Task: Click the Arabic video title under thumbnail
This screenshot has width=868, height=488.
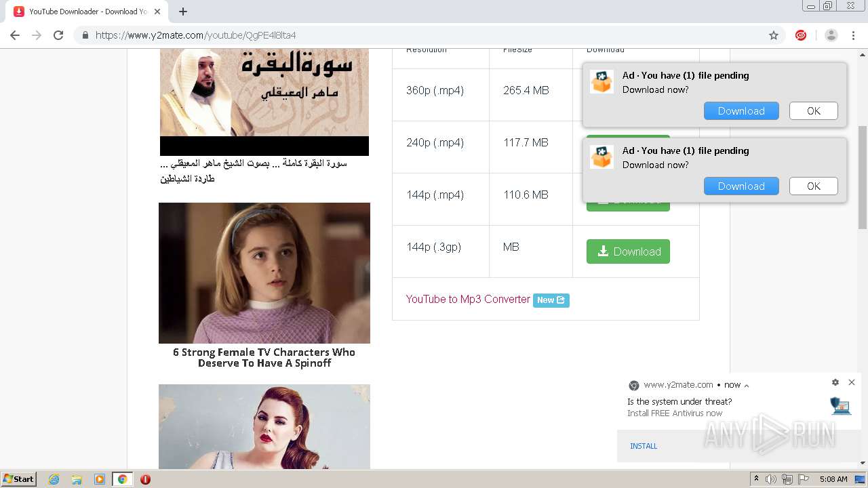Action: [x=254, y=171]
